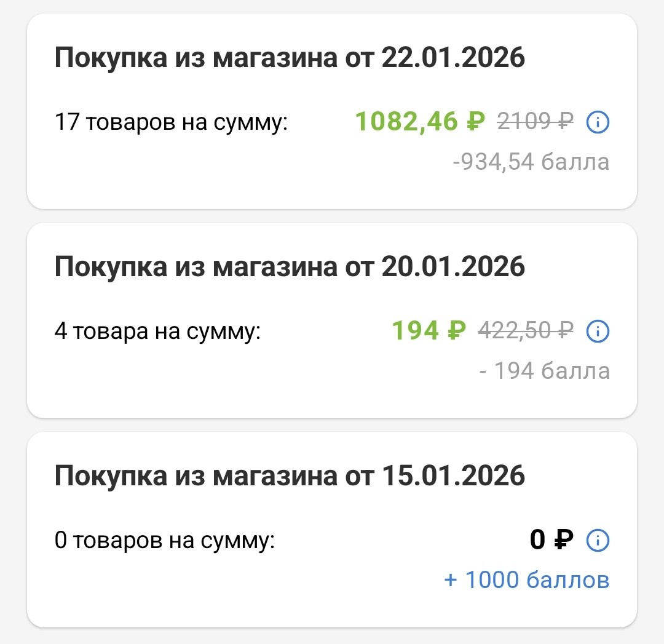The image size is (664, 644).
Task: Click the black 0 ₽ total
Action: click(x=551, y=541)
